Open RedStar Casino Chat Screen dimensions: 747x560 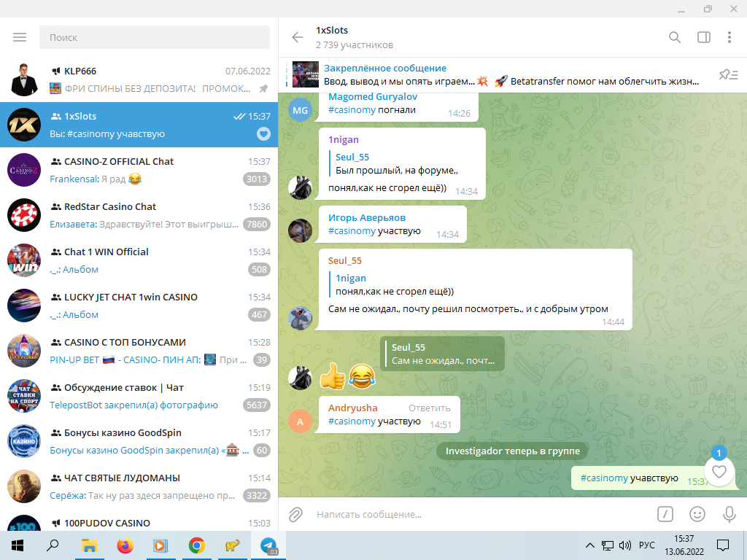(x=139, y=215)
